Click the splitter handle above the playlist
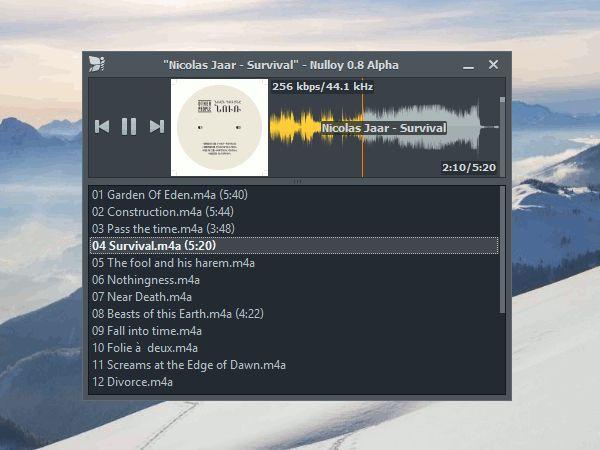 (297, 181)
